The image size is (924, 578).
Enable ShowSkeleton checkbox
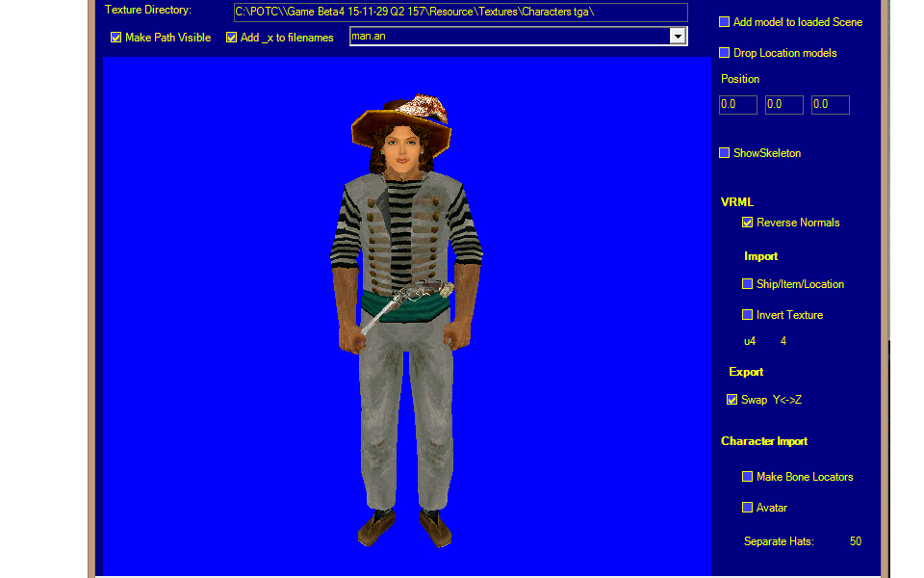(x=724, y=153)
